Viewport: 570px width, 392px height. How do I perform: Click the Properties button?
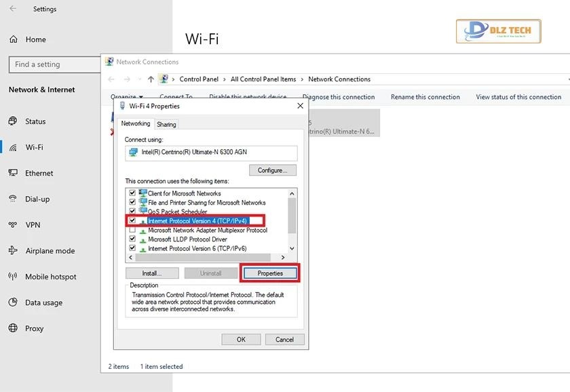coord(270,273)
